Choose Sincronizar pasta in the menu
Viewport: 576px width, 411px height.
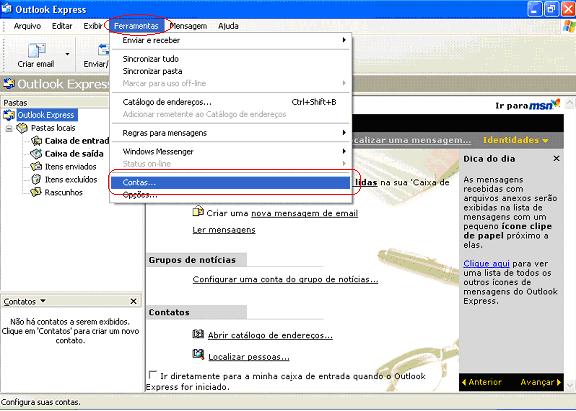(x=231, y=71)
